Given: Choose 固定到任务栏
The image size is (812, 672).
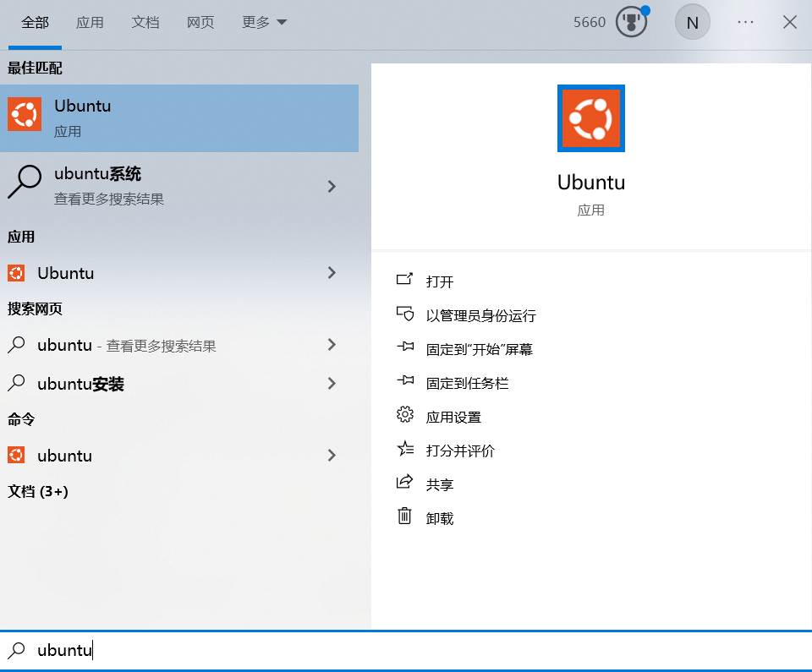Looking at the screenshot, I should click(x=467, y=384).
